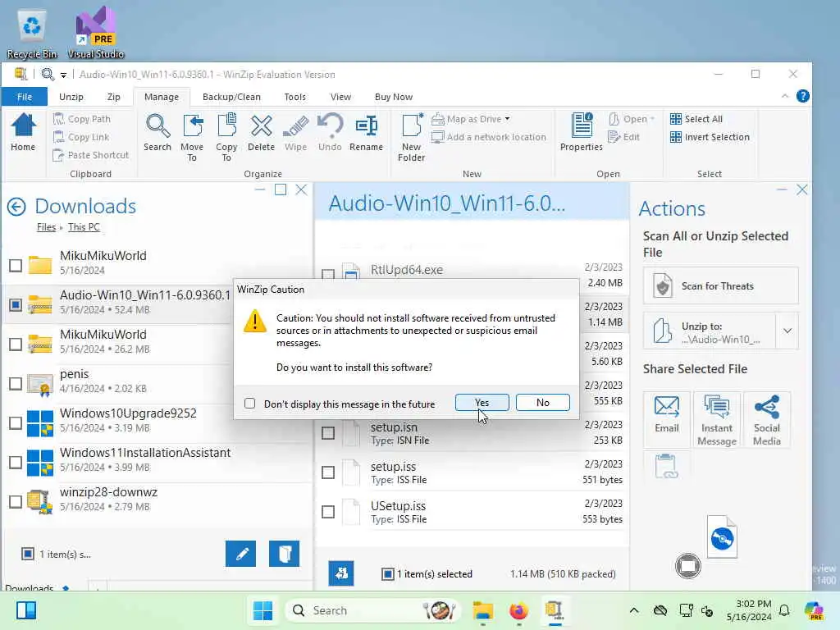
Task: Click Copy Link in Clipboard group
Action: 81,137
